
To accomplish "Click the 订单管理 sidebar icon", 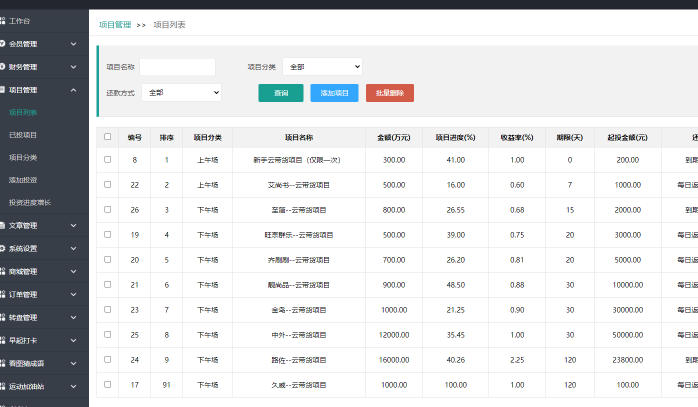I will click(4, 294).
